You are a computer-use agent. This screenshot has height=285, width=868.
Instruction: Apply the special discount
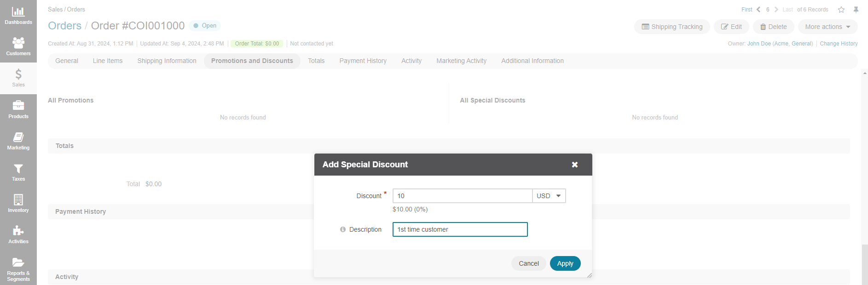(x=565, y=263)
